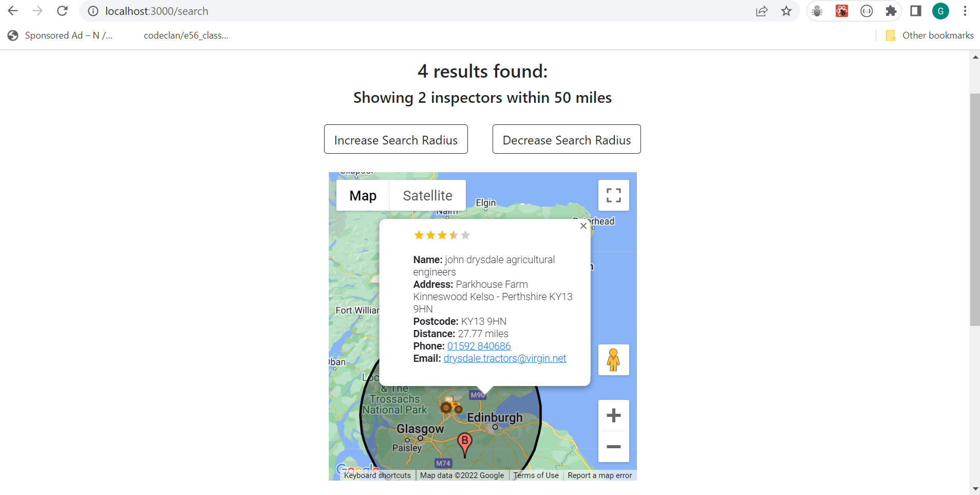Close the inspector info window

[x=583, y=226]
